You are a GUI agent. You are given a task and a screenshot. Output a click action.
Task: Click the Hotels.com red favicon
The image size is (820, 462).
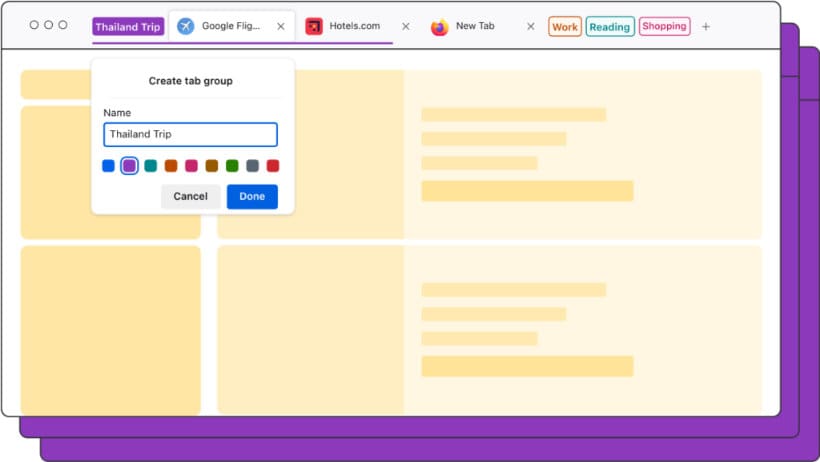[x=314, y=27]
